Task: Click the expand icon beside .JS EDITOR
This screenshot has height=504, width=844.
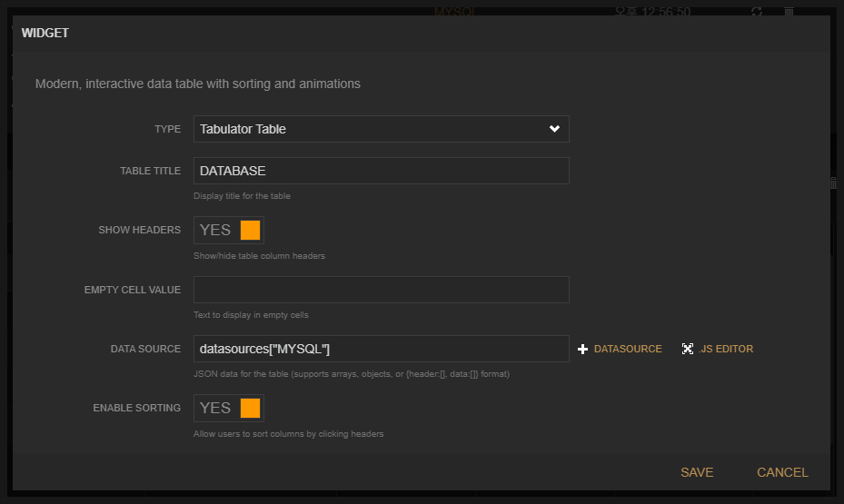Action: (x=688, y=349)
